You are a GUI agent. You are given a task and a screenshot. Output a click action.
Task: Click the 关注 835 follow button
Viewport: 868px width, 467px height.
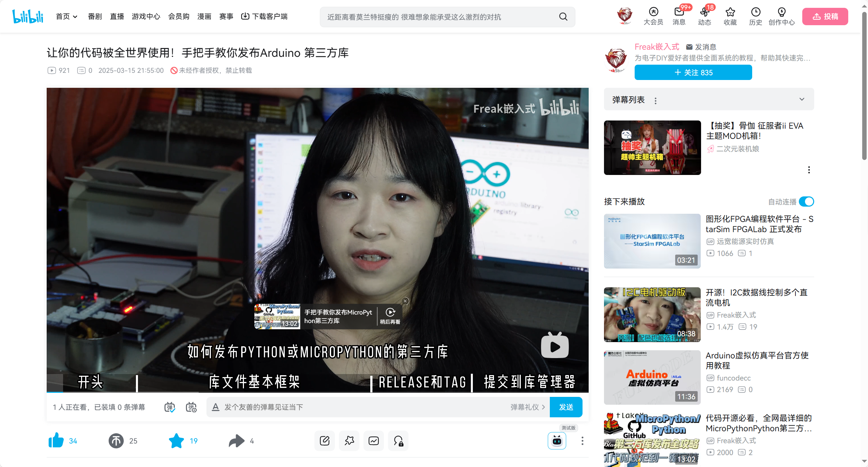[693, 73]
